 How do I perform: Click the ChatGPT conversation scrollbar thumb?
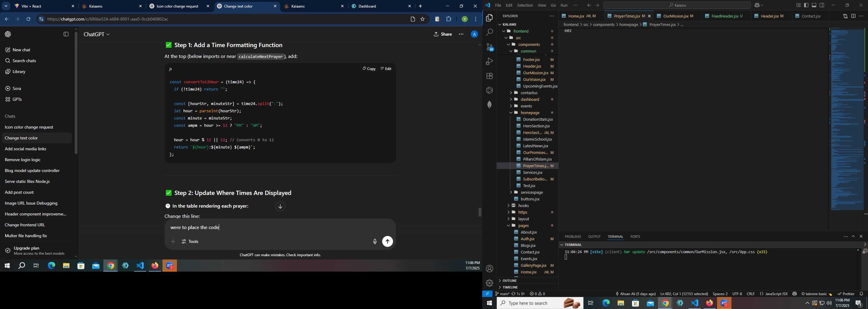(x=480, y=212)
